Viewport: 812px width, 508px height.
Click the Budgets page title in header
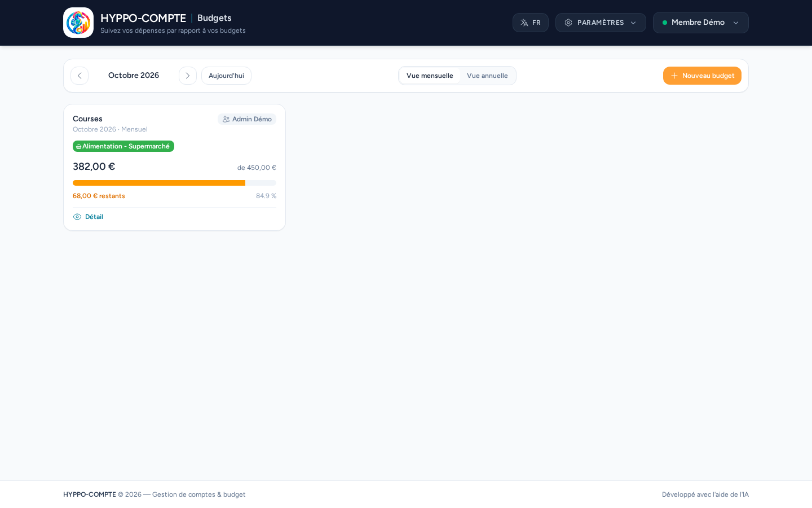coord(214,18)
